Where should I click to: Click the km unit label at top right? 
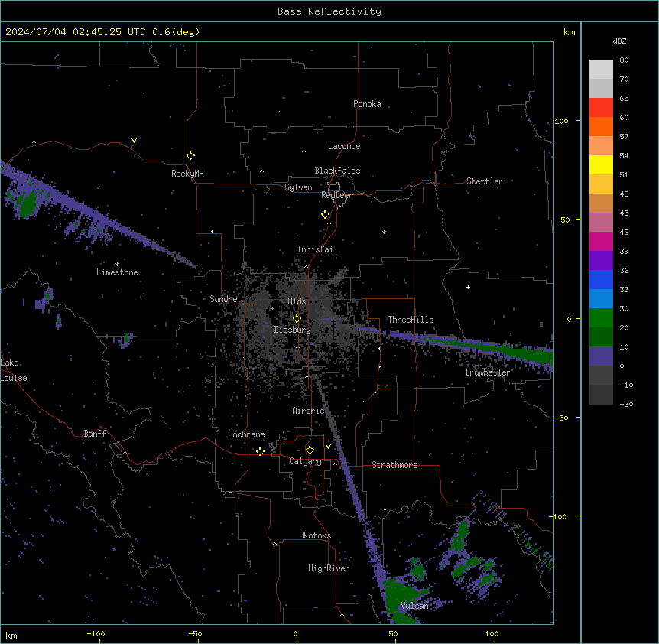[x=569, y=32]
